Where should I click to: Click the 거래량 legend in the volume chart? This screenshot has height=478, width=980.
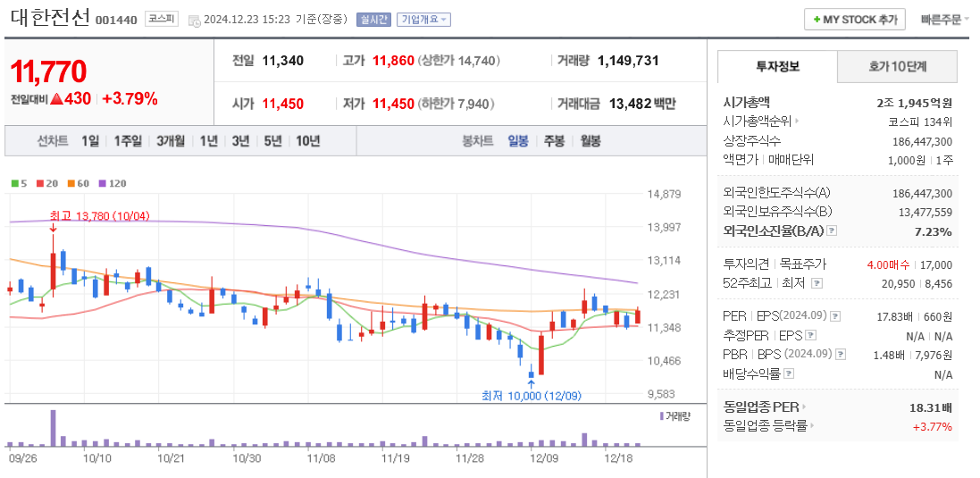click(675, 416)
